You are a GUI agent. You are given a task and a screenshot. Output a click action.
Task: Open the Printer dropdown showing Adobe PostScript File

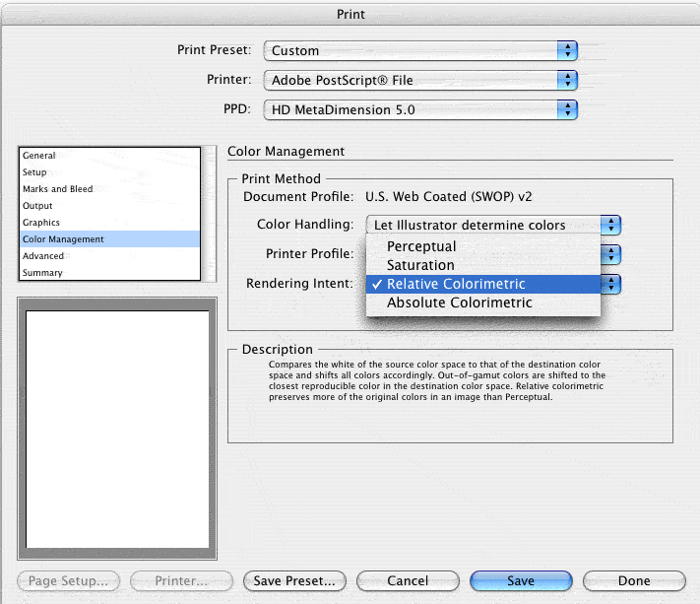coord(420,81)
